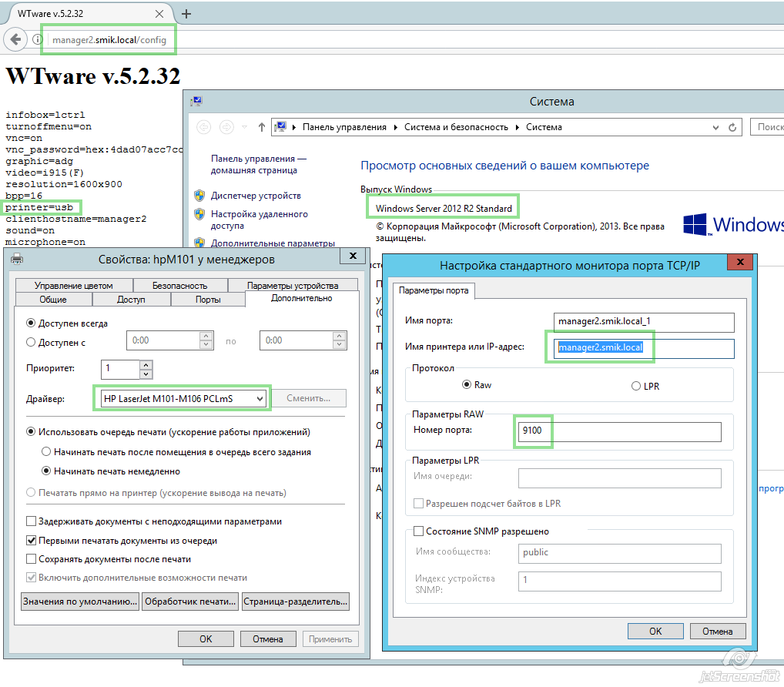Click the shield icon beside Диспетчер устройств
784x687 pixels.
[199, 196]
